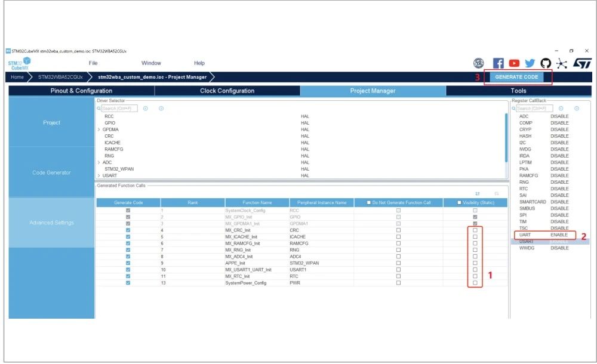
Task: Expand the ADC driver node
Action: pyautogui.click(x=99, y=162)
